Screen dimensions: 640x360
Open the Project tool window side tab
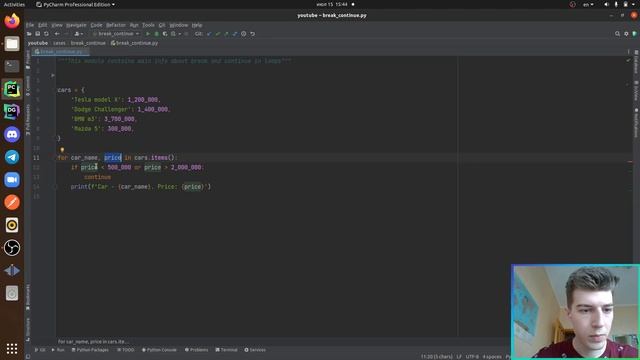click(28, 60)
